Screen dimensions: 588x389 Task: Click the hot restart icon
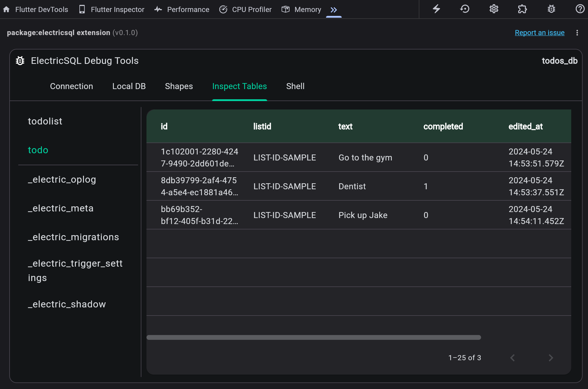(x=465, y=9)
